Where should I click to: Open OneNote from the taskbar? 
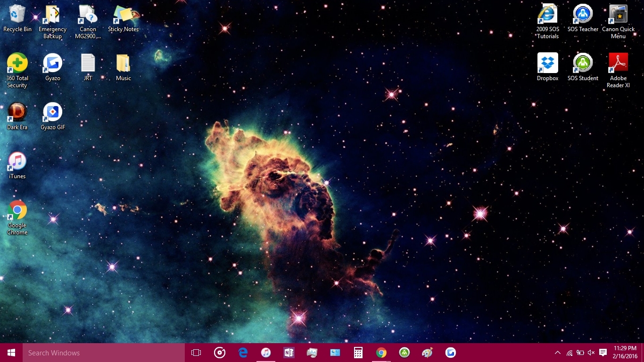(x=289, y=353)
